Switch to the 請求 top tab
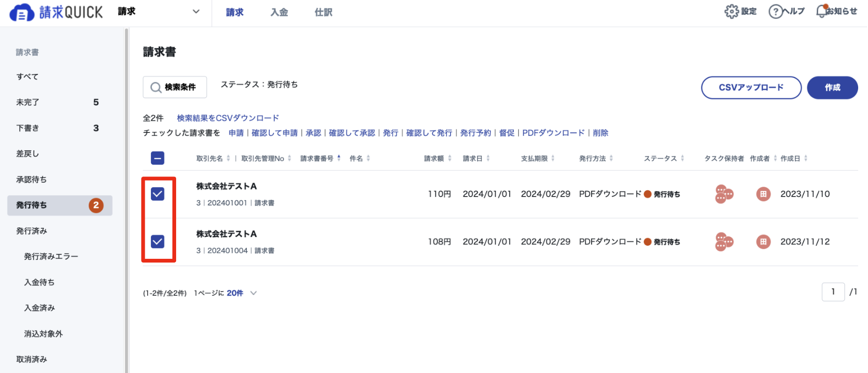Screen dimensions: 868x373 [x=235, y=13]
